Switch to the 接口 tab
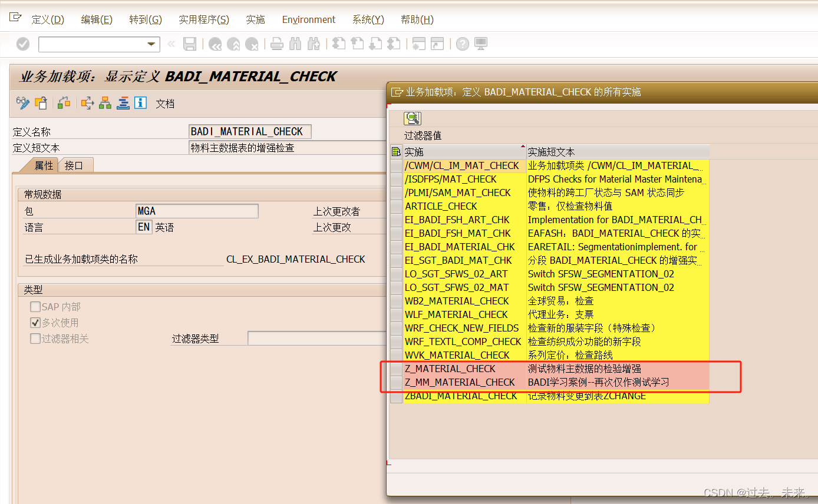Image resolution: width=818 pixels, height=504 pixels. click(74, 165)
